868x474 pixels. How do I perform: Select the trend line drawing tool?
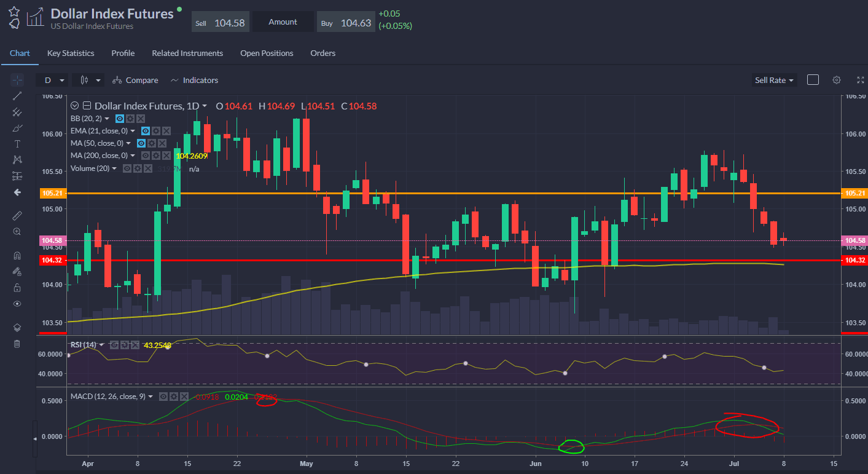17,96
